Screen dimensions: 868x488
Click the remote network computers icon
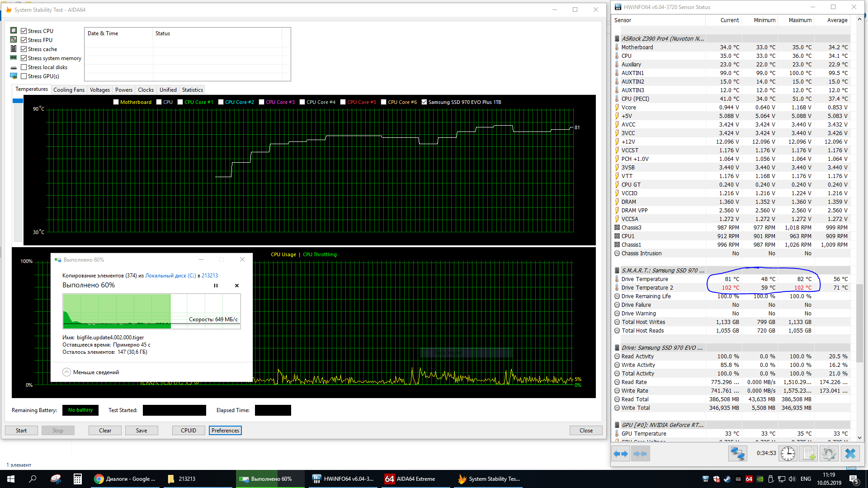tap(737, 454)
